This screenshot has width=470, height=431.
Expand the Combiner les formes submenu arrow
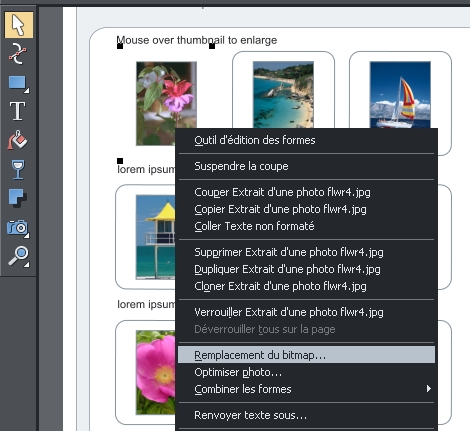429,389
